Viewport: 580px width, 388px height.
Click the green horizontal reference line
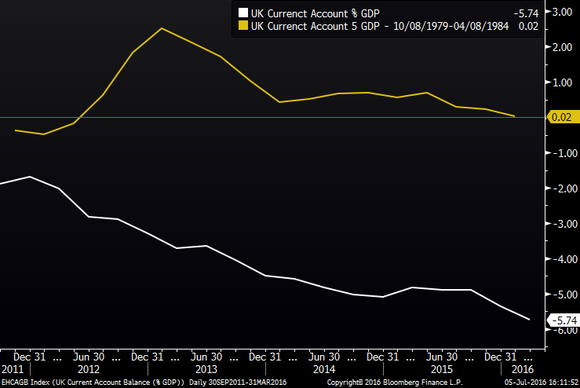[273, 118]
